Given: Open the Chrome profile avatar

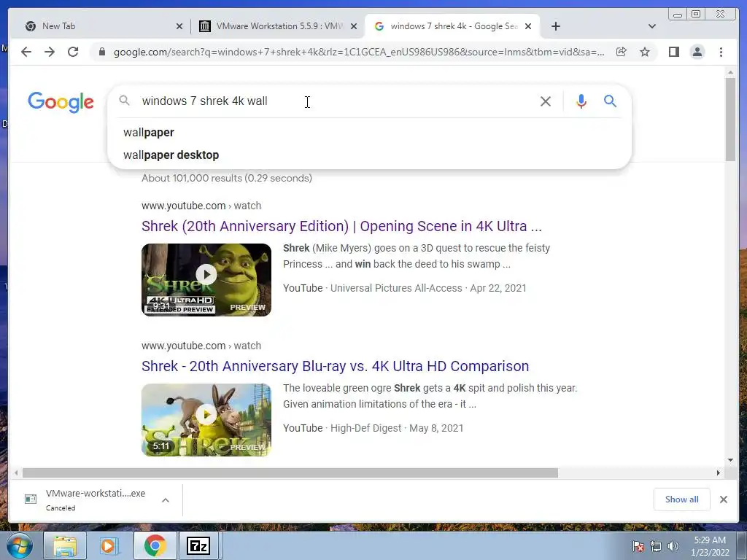Looking at the screenshot, I should [697, 52].
